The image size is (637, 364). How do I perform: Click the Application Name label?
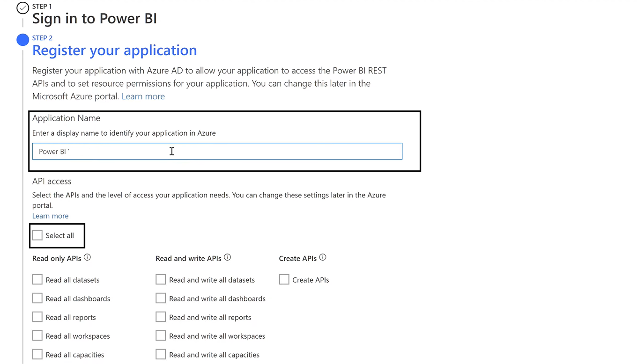[67, 118]
